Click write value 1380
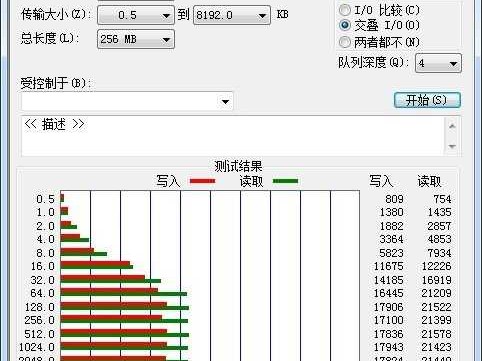This screenshot has width=482, height=361. [x=392, y=212]
